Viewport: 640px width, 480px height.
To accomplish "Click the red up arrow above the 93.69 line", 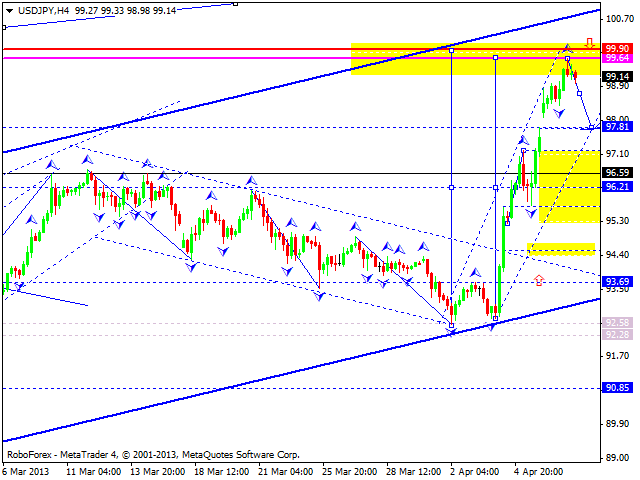I will [539, 280].
